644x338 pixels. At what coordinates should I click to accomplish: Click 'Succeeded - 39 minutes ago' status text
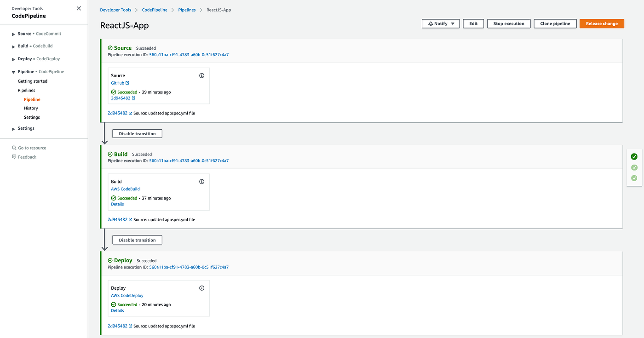pos(141,92)
